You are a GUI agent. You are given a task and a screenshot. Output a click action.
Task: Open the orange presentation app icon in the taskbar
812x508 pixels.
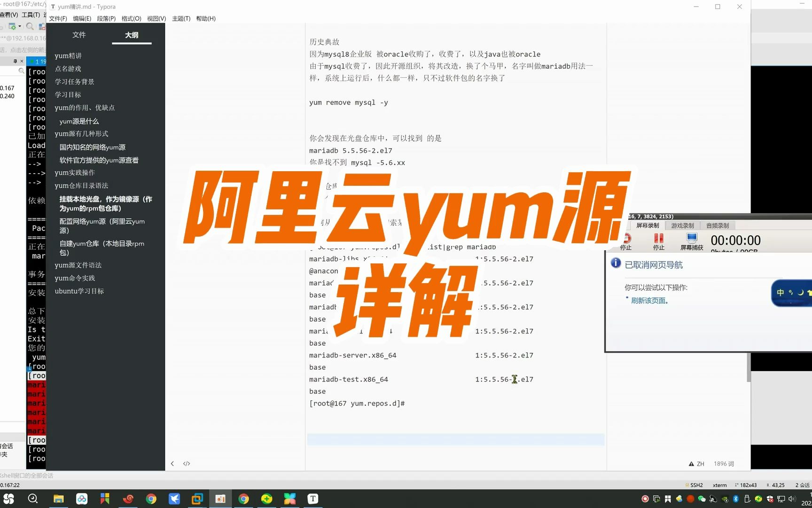tap(220, 499)
